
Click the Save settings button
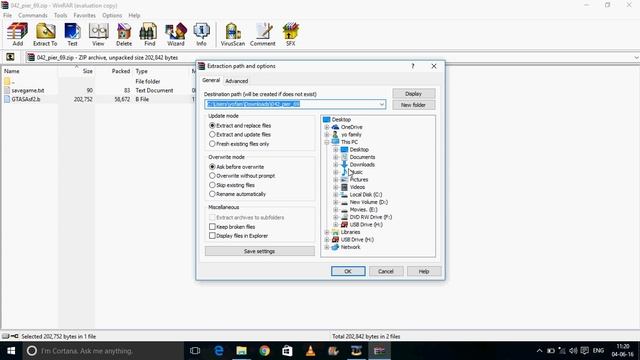[260, 251]
